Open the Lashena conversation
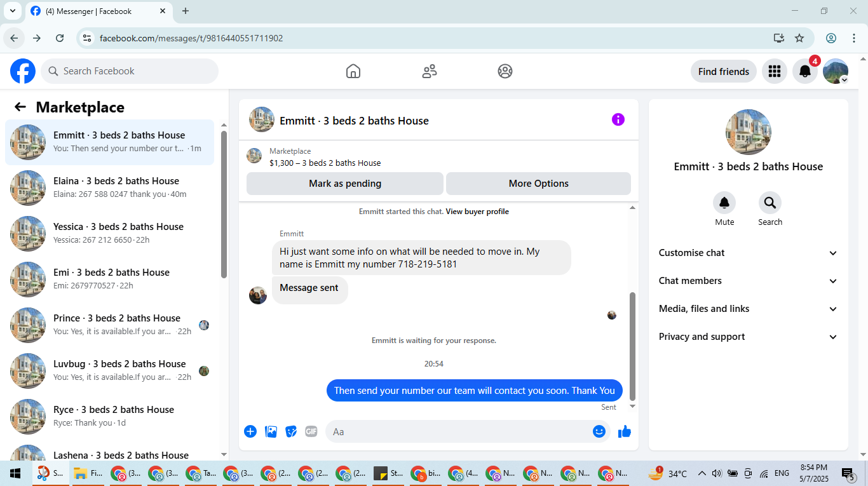This screenshot has width=868, height=486. (x=110, y=450)
